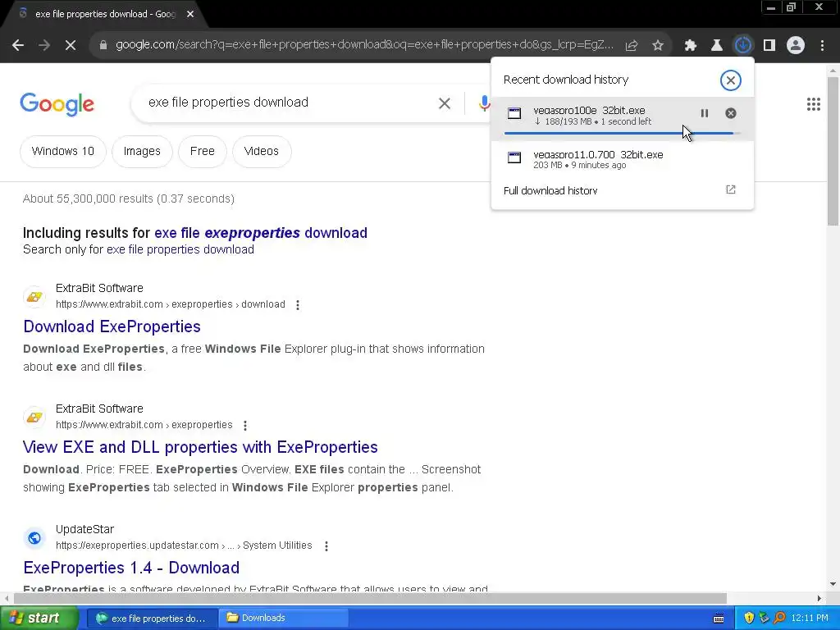This screenshot has height=630, width=840.
Task: Share this page via address bar icon
Action: (x=632, y=46)
